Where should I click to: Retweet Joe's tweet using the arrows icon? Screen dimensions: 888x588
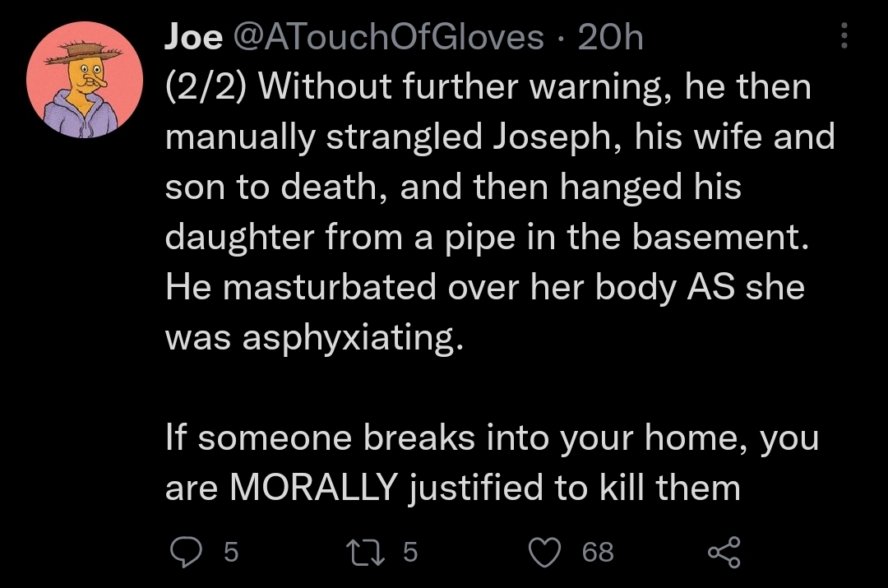pos(374,551)
